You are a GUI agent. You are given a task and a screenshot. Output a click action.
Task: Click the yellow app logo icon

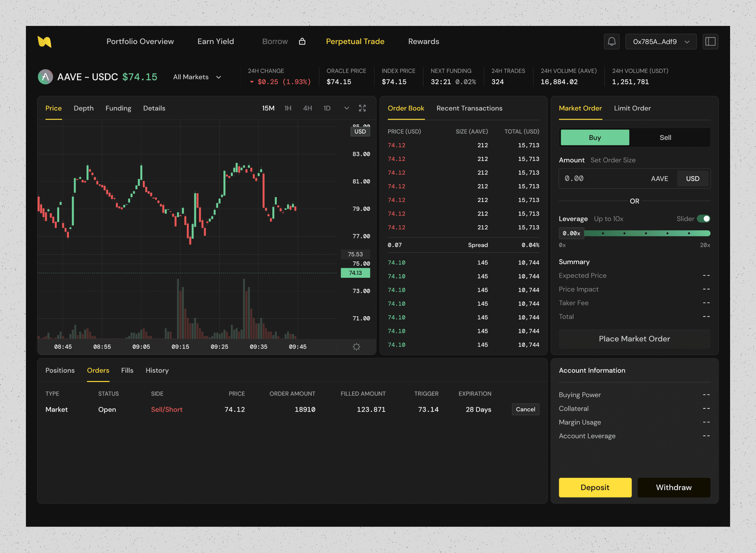(45, 42)
